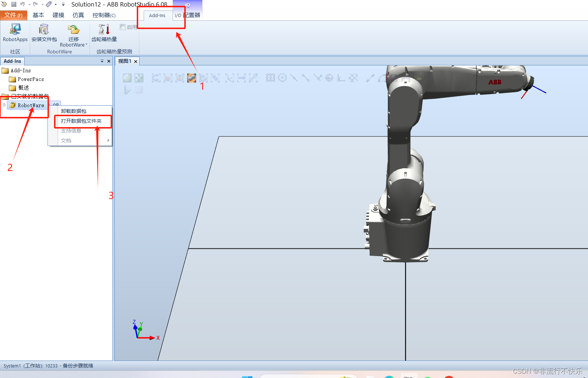Select the PowerPacs folder
This screenshot has height=378, width=588.
pos(26,79)
